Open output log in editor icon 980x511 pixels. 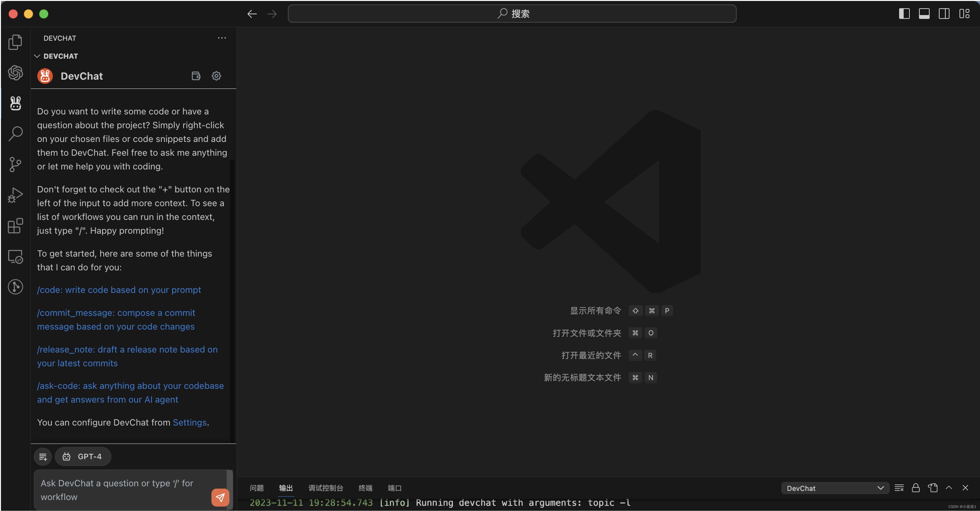click(933, 488)
